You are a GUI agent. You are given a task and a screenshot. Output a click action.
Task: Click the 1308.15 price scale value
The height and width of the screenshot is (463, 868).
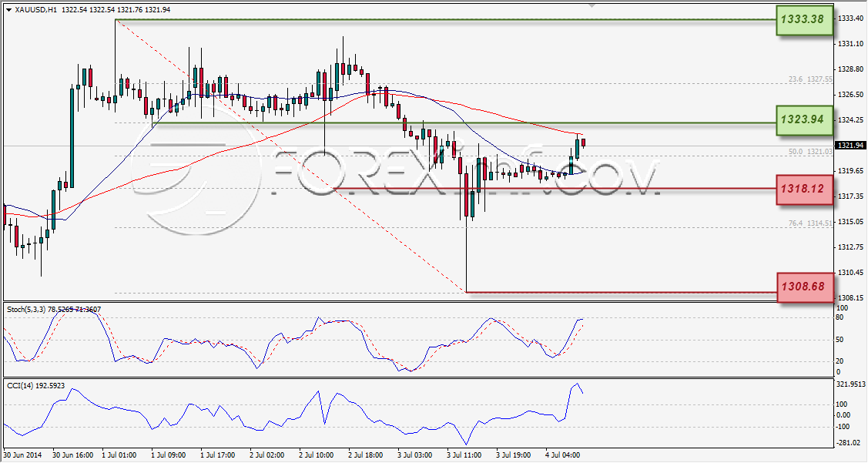[x=850, y=297]
